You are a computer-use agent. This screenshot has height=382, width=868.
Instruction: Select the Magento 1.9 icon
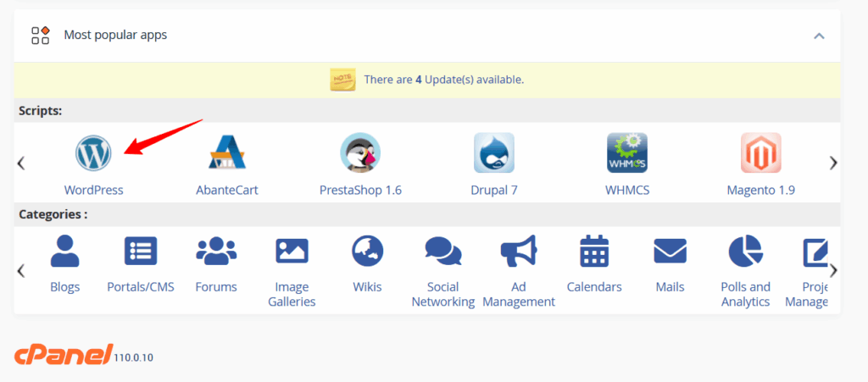click(760, 153)
